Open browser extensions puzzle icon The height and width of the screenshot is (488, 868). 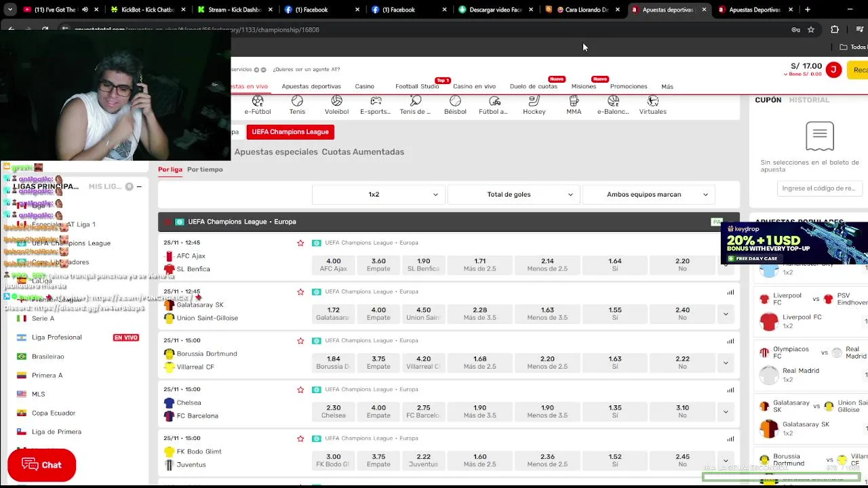pos(835,30)
